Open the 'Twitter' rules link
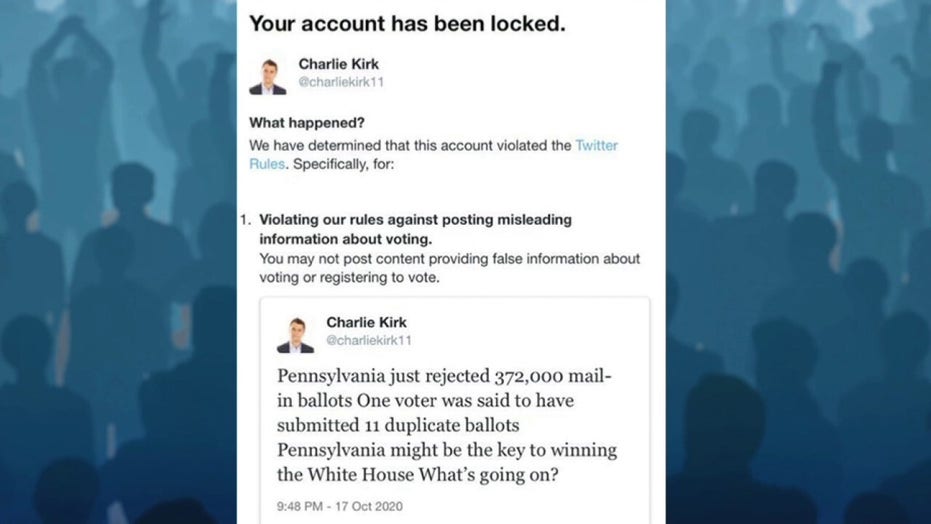This screenshot has height=524, width=931. (x=596, y=145)
